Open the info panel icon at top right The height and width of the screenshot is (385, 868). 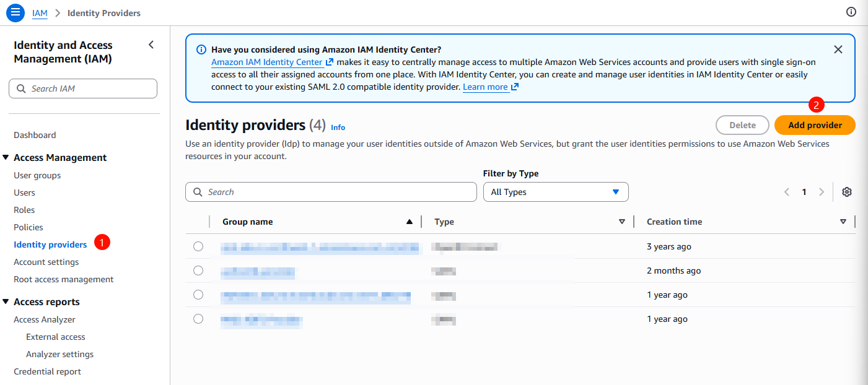[x=851, y=12]
